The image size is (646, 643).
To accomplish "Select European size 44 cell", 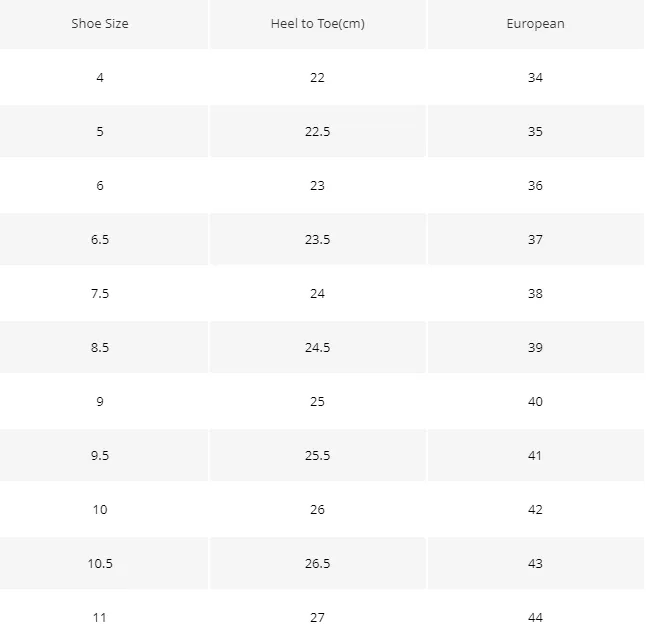I will (x=536, y=617).
